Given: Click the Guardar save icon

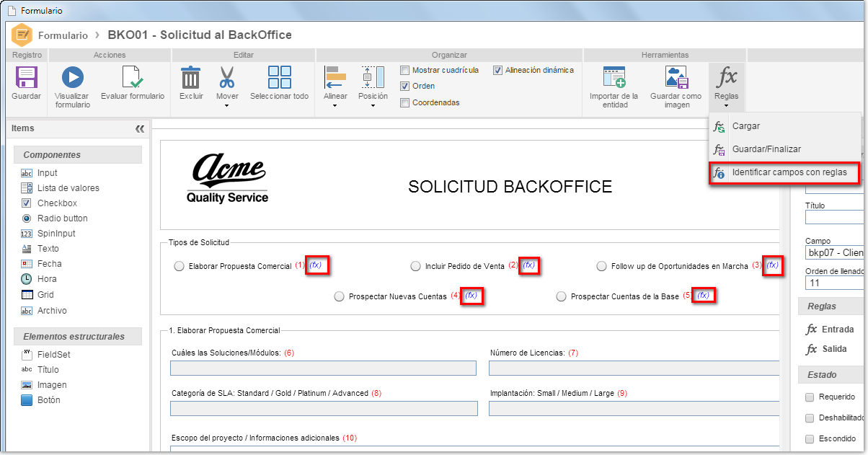Looking at the screenshot, I should tap(26, 77).
